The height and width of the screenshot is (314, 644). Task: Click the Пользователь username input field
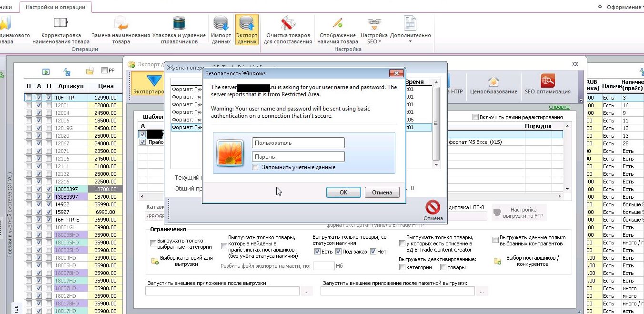tap(298, 142)
